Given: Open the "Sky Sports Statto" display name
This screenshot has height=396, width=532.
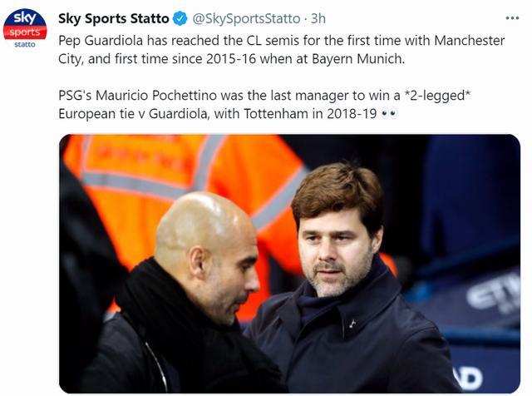Looking at the screenshot, I should [114, 18].
